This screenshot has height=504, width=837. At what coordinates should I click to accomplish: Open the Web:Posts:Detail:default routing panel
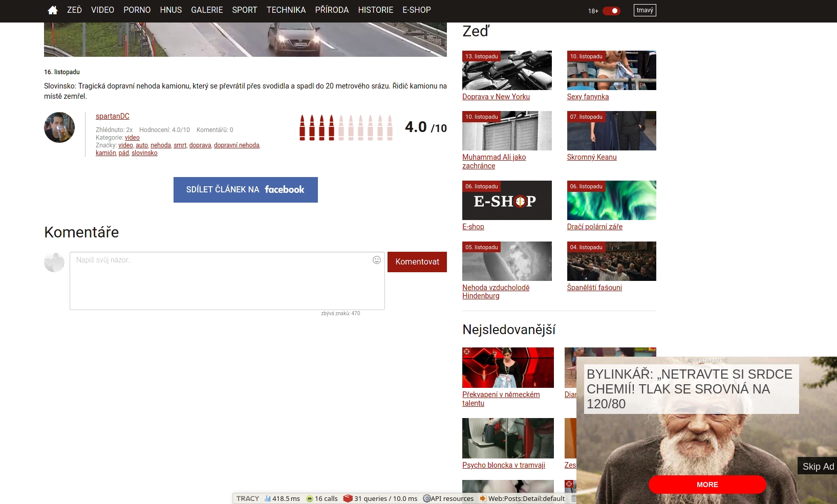[522, 498]
